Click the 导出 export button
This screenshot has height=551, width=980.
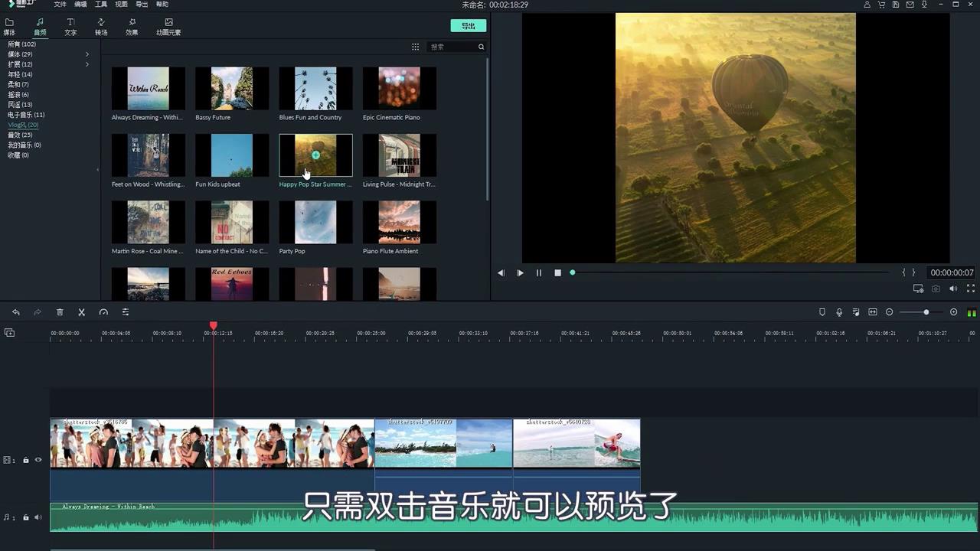coord(468,25)
